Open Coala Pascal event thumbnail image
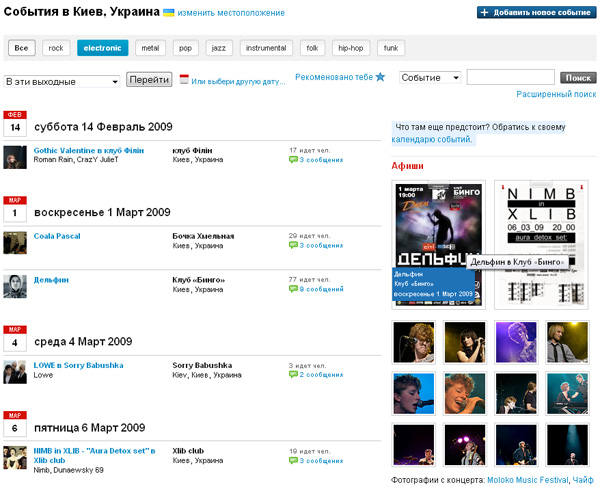Screen dimensions: 600x487 pos(15,243)
